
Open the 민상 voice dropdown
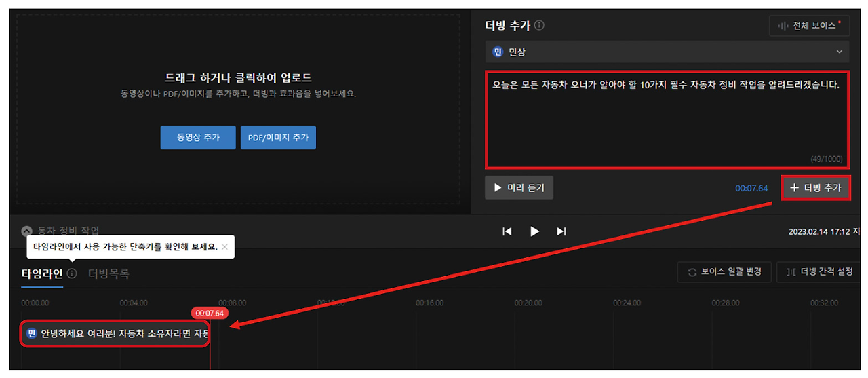667,52
